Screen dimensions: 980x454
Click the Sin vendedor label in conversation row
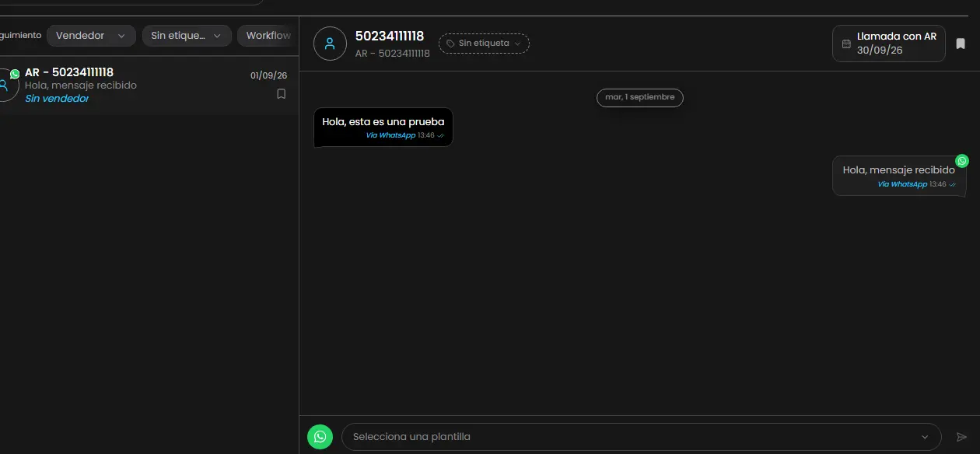click(57, 99)
